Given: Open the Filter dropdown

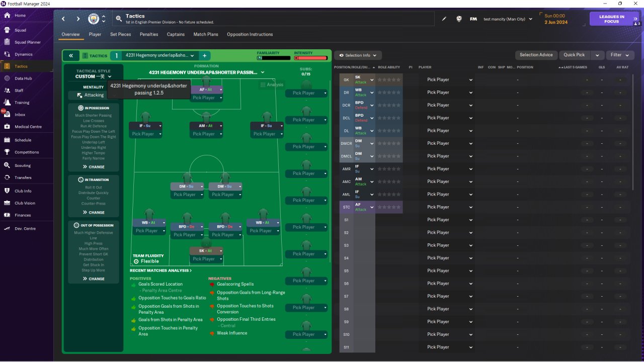Looking at the screenshot, I should (x=620, y=55).
